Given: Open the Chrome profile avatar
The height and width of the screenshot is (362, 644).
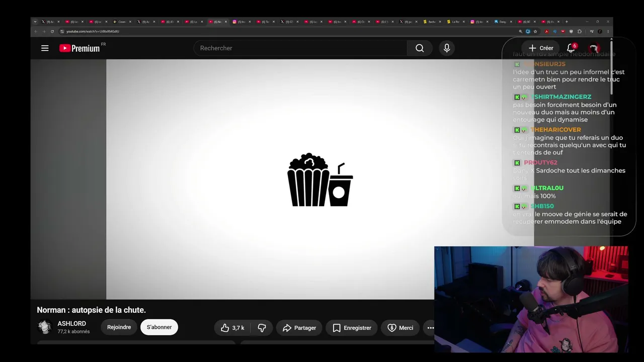Looking at the screenshot, I should (x=600, y=31).
